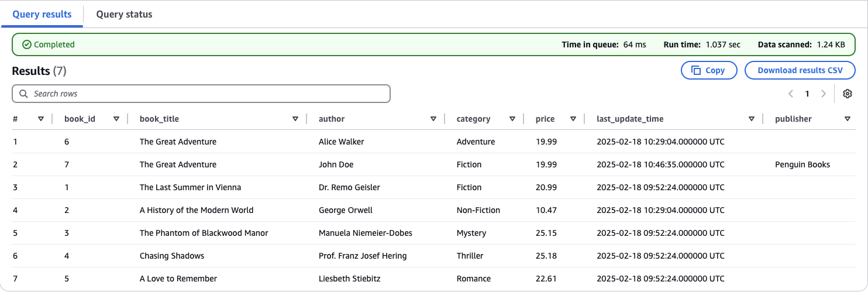Click the sort arrow on book_id column
The image size is (868, 292).
[x=116, y=119]
